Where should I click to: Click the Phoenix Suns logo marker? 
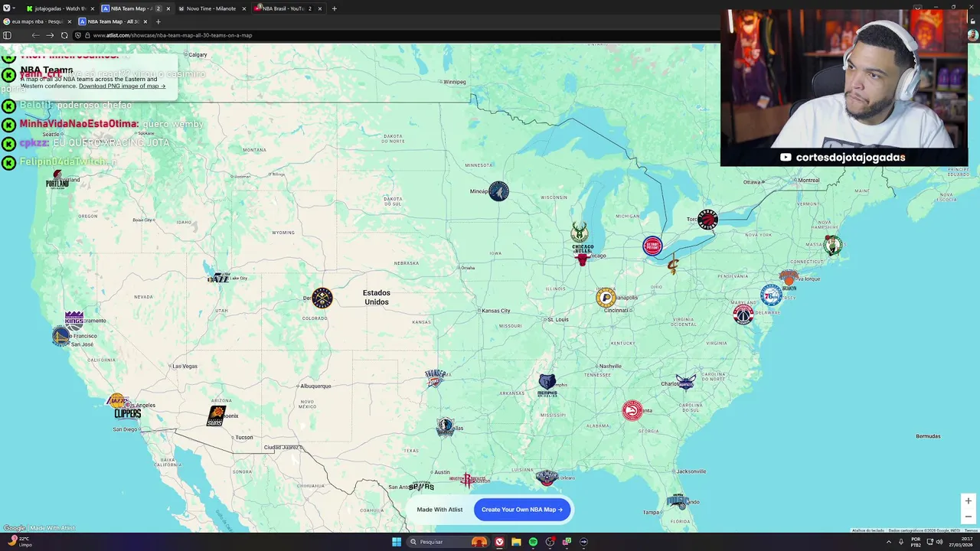pos(216,416)
